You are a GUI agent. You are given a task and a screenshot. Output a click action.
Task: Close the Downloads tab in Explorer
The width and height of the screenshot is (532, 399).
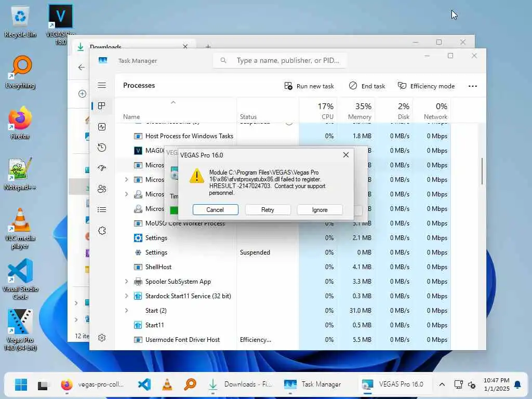click(185, 46)
